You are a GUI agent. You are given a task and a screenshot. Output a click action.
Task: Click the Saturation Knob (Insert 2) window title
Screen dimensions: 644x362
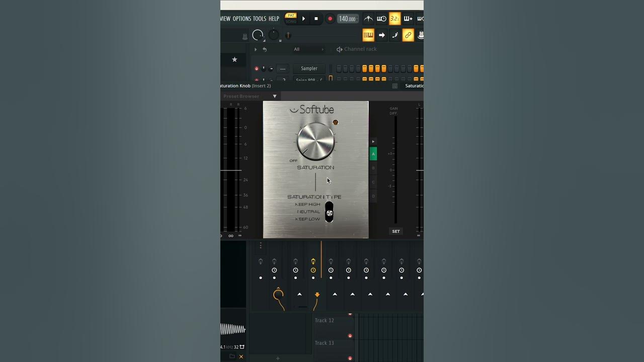click(246, 86)
